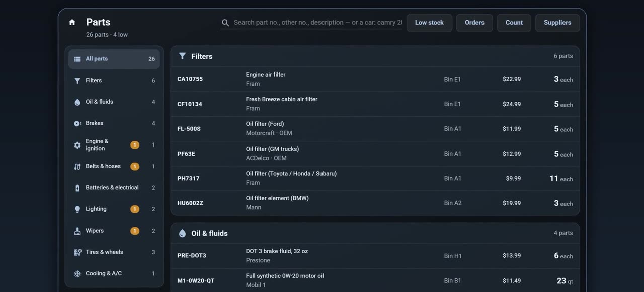Select the Cooling & A/C category
This screenshot has height=292, width=644.
[x=114, y=274]
